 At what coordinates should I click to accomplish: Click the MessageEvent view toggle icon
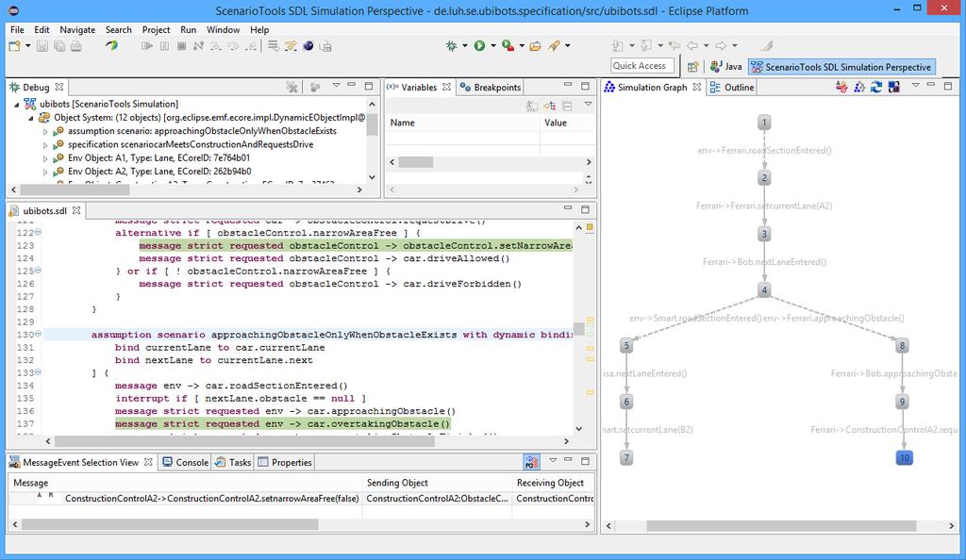coord(531,462)
